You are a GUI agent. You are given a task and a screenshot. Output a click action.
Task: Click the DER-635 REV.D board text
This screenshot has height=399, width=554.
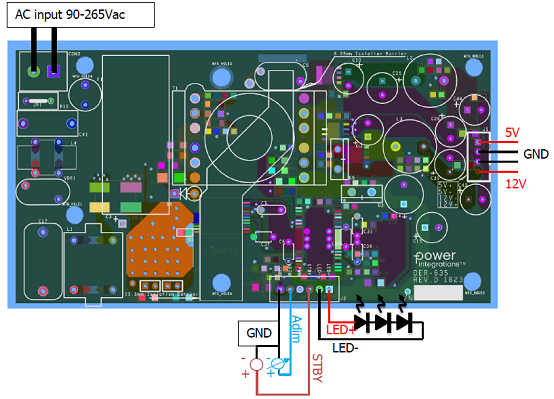(437, 276)
